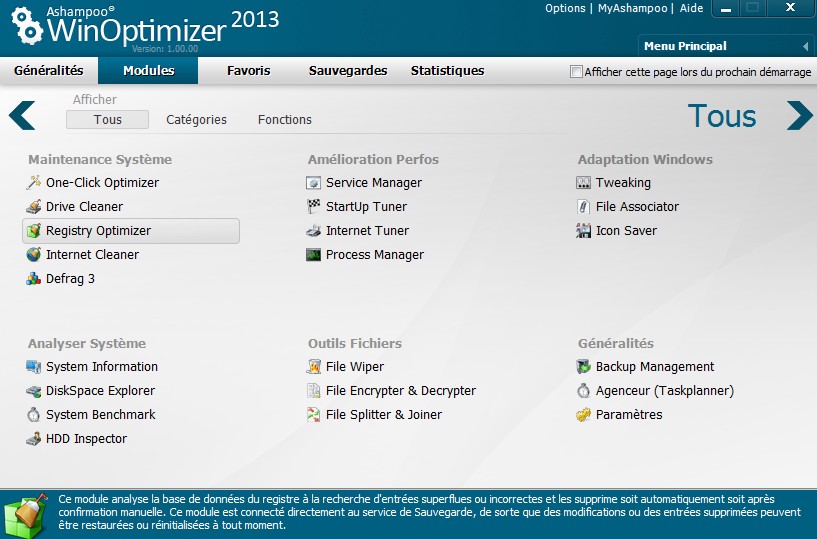Image resolution: width=817 pixels, height=539 pixels.
Task: Switch to the Généralités tab
Action: pos(48,70)
